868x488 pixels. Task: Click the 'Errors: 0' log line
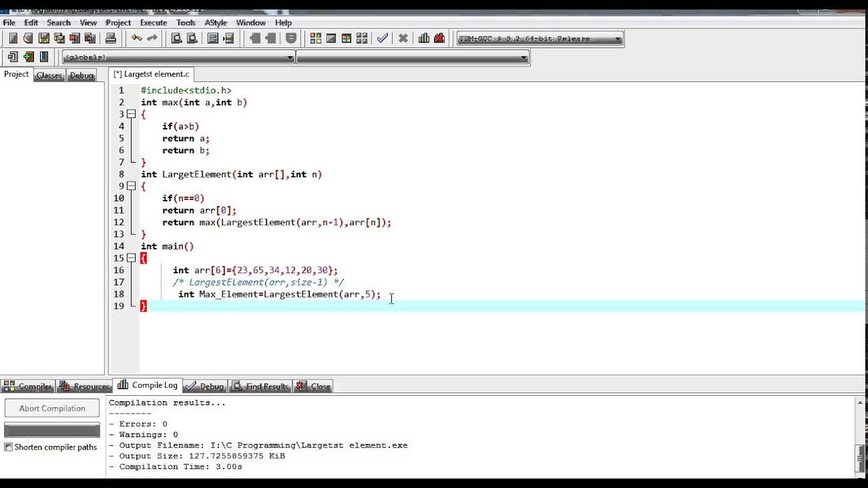point(138,424)
